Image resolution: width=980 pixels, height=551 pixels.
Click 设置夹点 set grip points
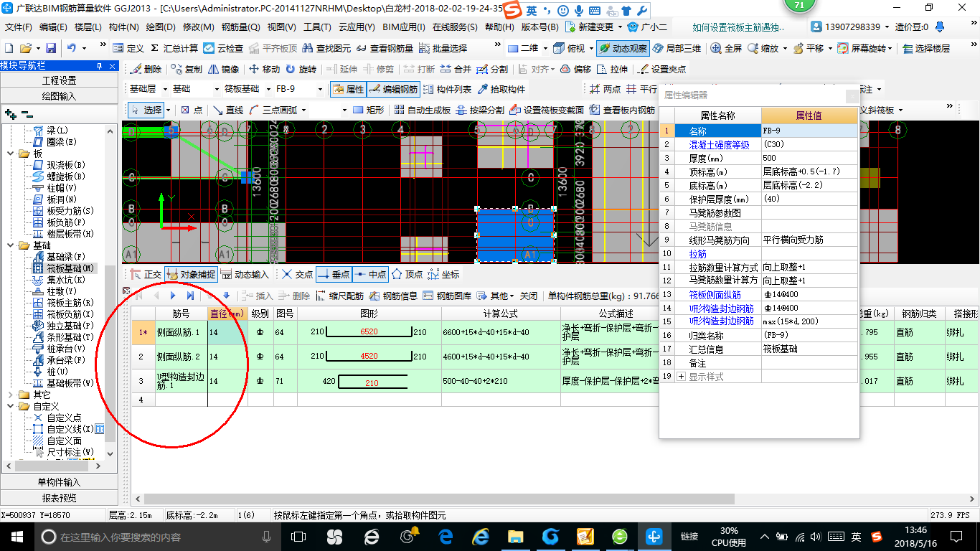tap(661, 69)
